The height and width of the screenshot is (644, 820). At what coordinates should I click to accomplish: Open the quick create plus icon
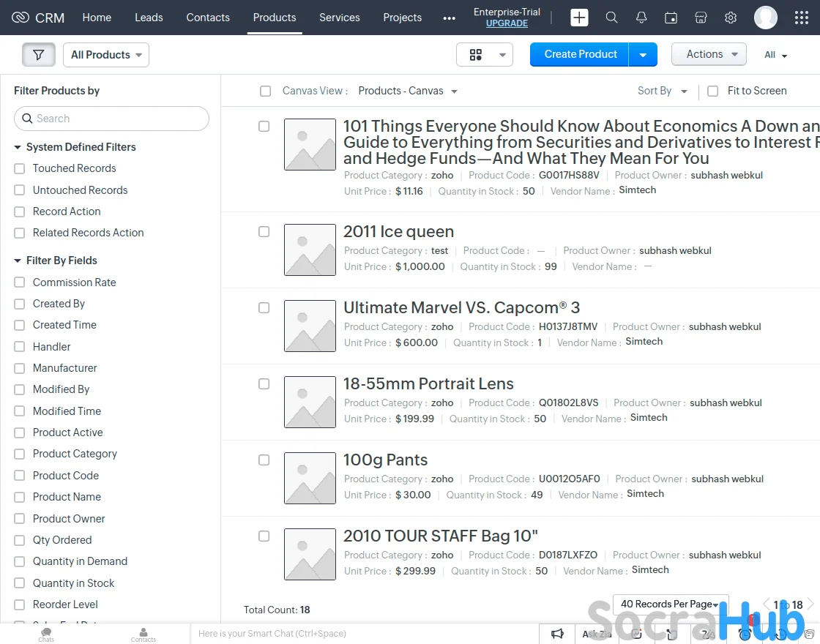pos(579,18)
